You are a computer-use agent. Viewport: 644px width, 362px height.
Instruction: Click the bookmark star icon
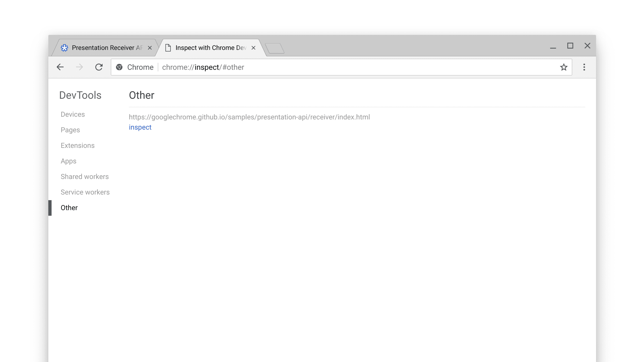[x=564, y=67]
